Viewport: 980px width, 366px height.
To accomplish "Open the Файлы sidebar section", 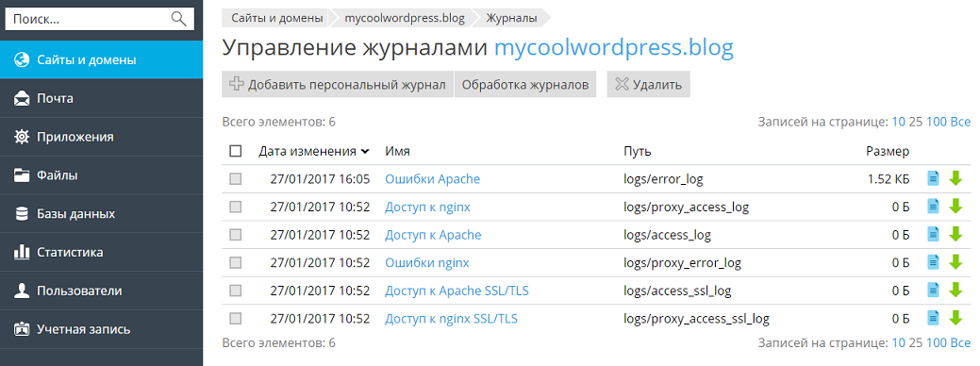I will point(101,175).
